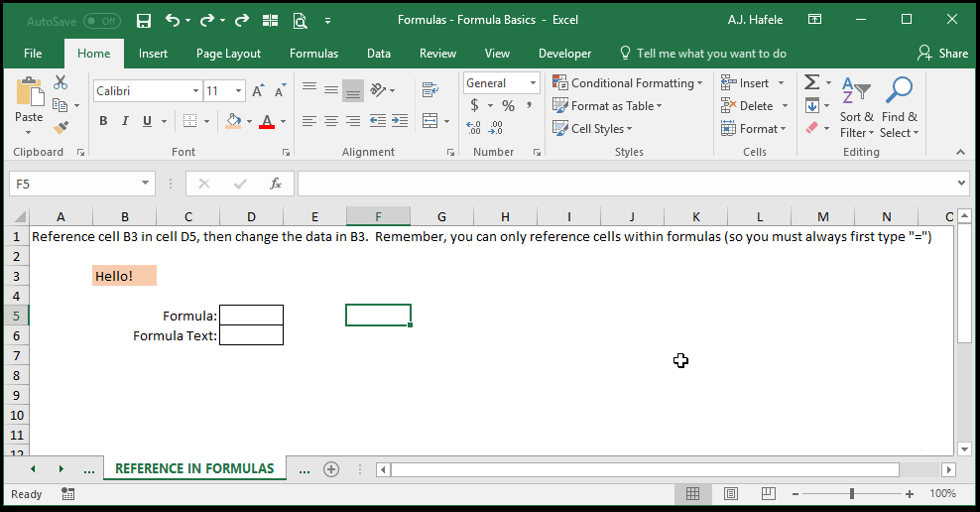
Task: Apply Comma Style format
Action: 530,105
